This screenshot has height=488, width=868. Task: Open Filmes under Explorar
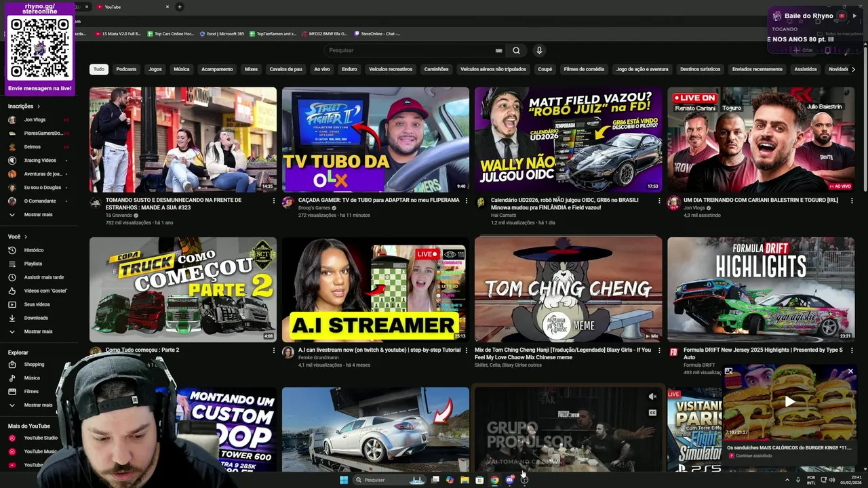(x=31, y=392)
